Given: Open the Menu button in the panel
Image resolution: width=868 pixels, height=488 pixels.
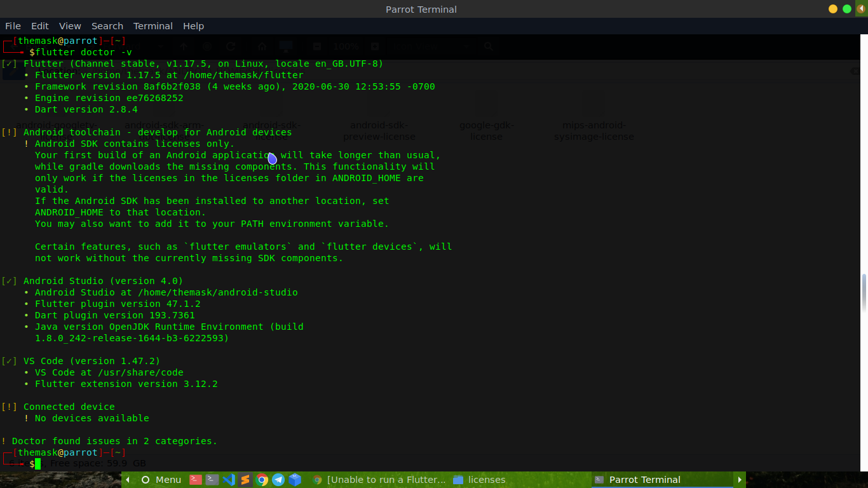Looking at the screenshot, I should click(161, 480).
